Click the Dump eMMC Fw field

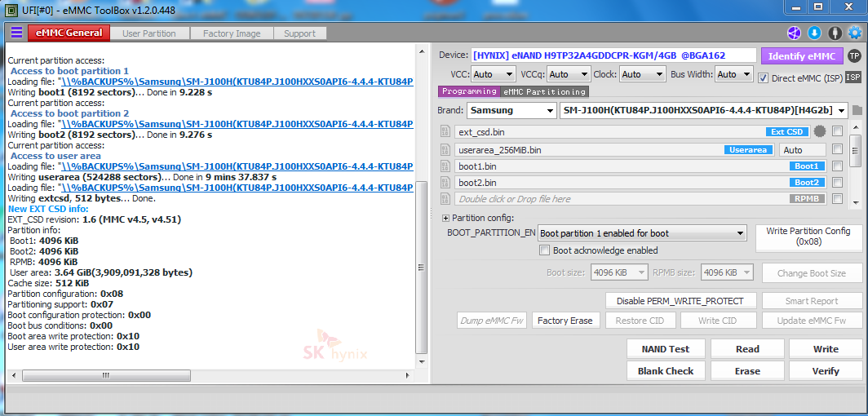click(492, 321)
